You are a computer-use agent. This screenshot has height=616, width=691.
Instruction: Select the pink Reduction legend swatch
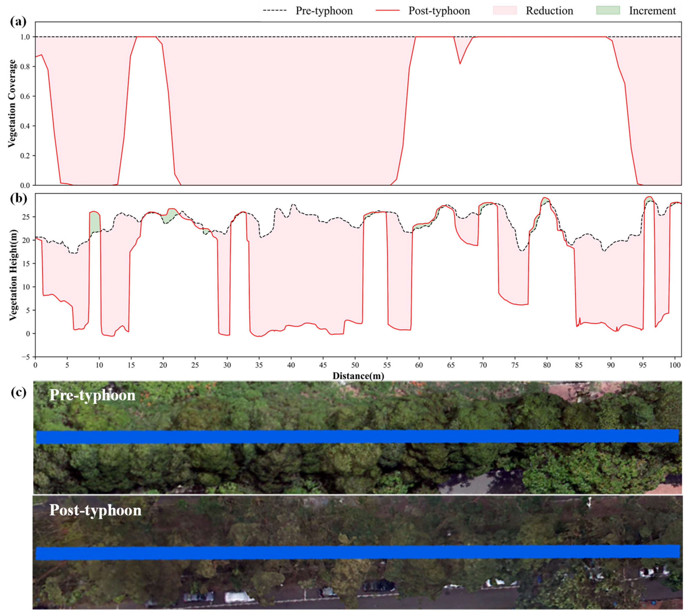click(505, 10)
